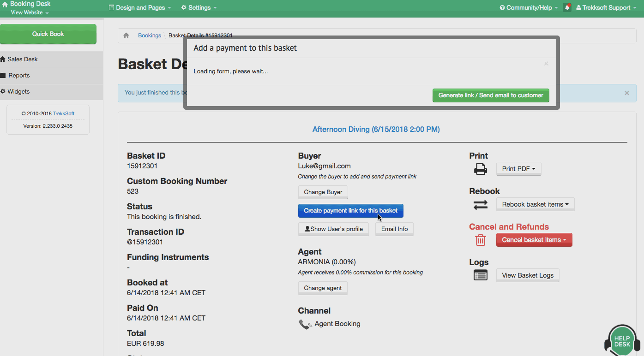Click the printer icon under Print
Image resolution: width=644 pixels, height=356 pixels.
pyautogui.click(x=480, y=169)
